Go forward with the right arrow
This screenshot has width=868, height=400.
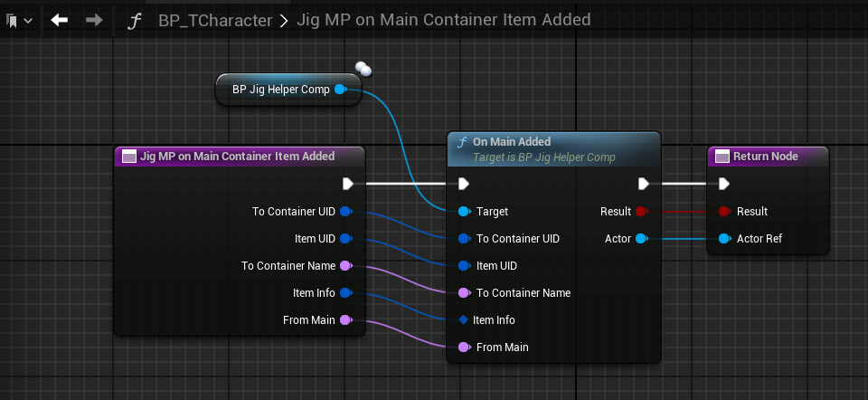pyautogui.click(x=95, y=21)
